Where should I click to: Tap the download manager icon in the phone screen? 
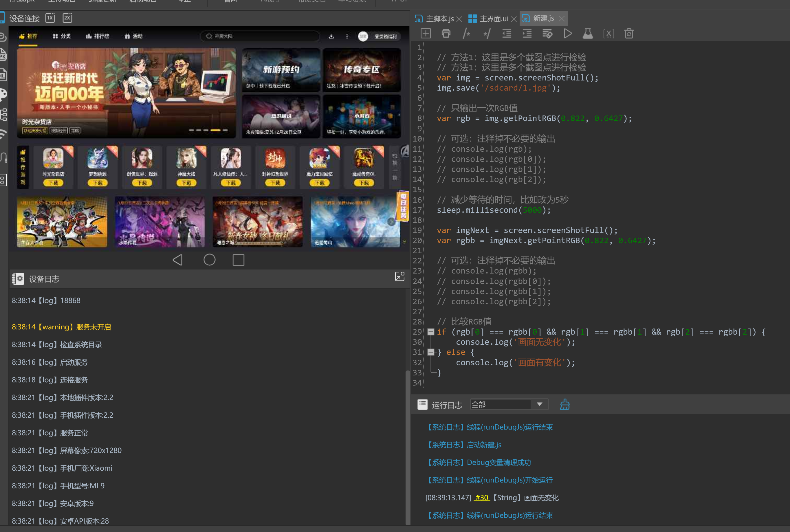point(331,36)
